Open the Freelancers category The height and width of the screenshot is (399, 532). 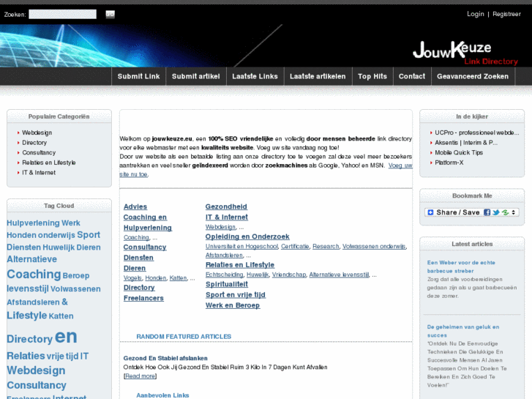[143, 298]
